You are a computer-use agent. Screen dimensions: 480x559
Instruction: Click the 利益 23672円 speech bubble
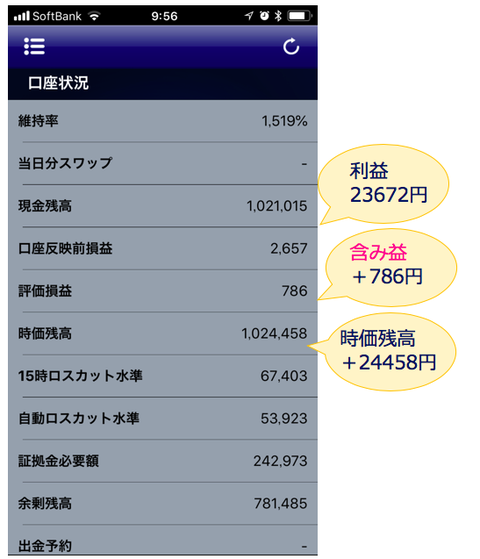click(x=384, y=184)
